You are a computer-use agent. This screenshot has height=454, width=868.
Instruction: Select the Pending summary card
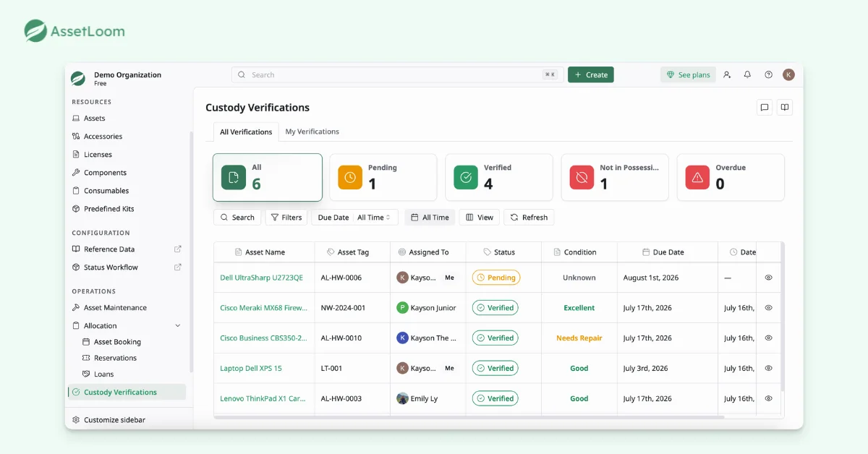[383, 177]
